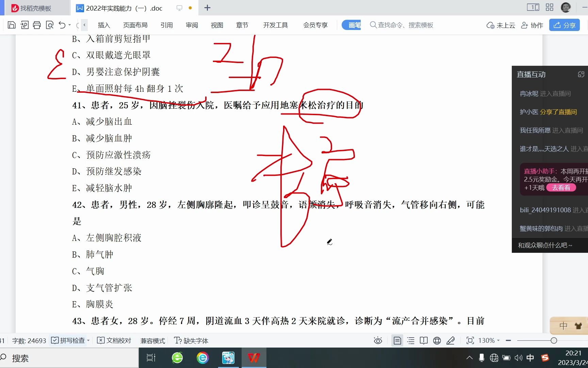Save the document using the Save icon
This screenshot has width=588, height=368.
click(x=11, y=25)
